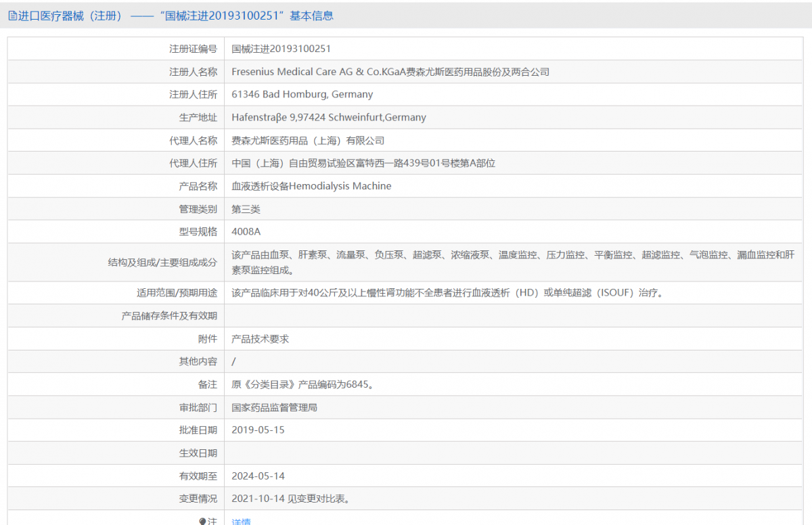Image resolution: width=812 pixels, height=525 pixels.
Task: Click the 适用范围/预期用途 label
Action: click(177, 293)
